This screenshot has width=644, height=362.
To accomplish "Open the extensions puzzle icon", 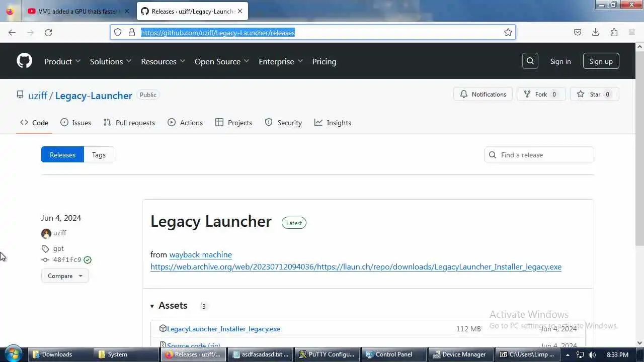I will coord(614,32).
